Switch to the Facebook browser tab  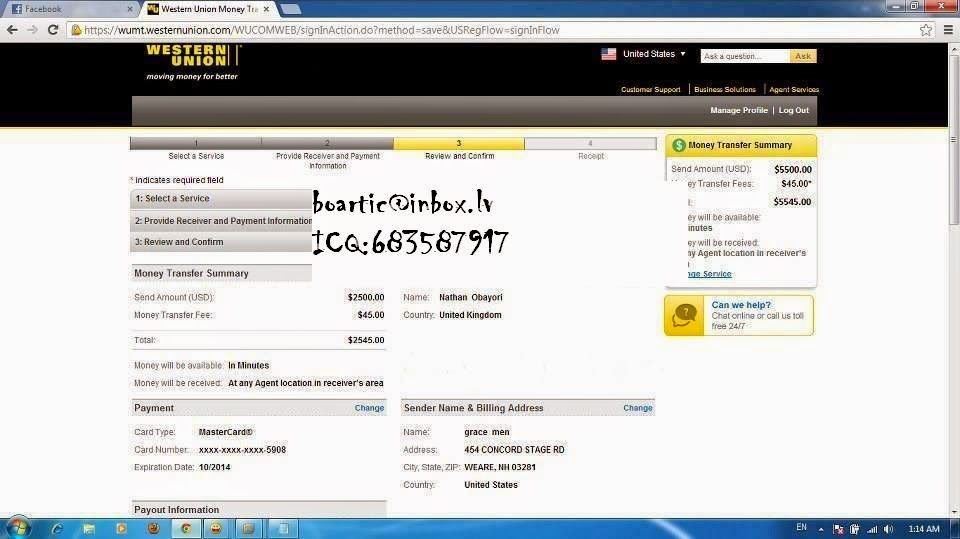pyautogui.click(x=70, y=9)
